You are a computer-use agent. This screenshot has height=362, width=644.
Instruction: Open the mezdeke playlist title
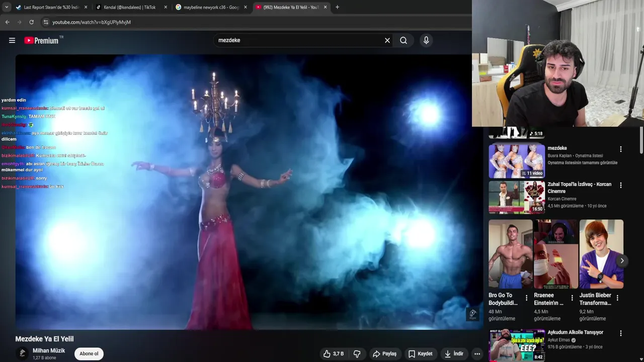[557, 148]
